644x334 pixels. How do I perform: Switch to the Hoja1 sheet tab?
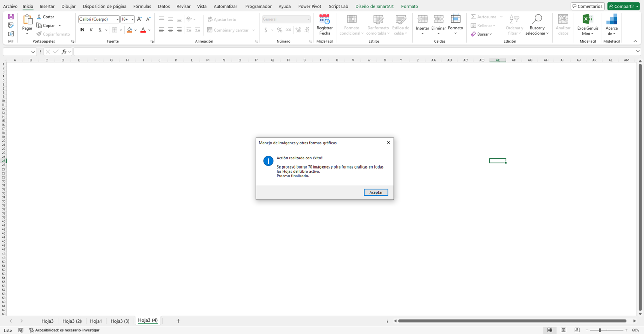(96, 321)
